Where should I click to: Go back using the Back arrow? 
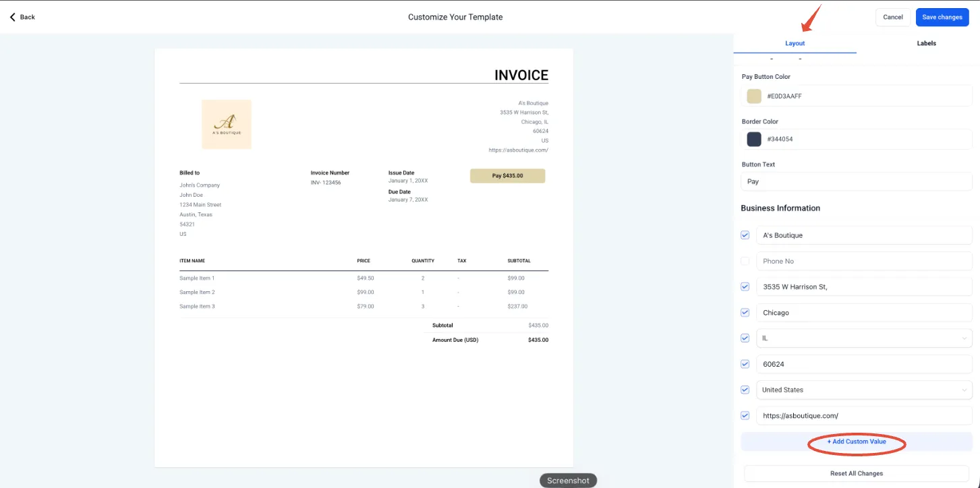[x=22, y=17]
